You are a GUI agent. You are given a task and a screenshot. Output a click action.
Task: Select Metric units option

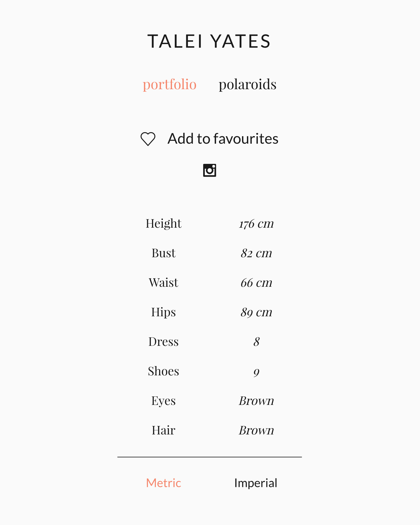(x=164, y=483)
